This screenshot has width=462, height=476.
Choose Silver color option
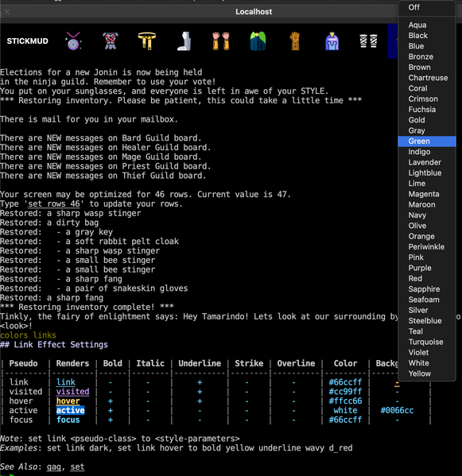tap(427, 310)
